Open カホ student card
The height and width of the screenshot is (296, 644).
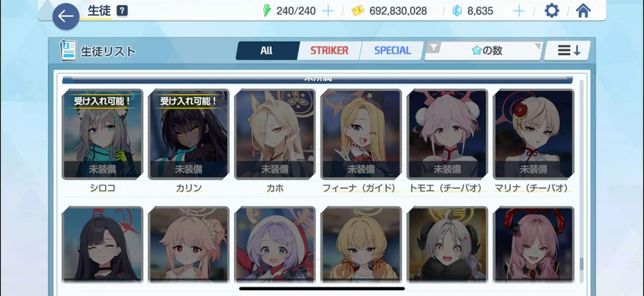(275, 134)
